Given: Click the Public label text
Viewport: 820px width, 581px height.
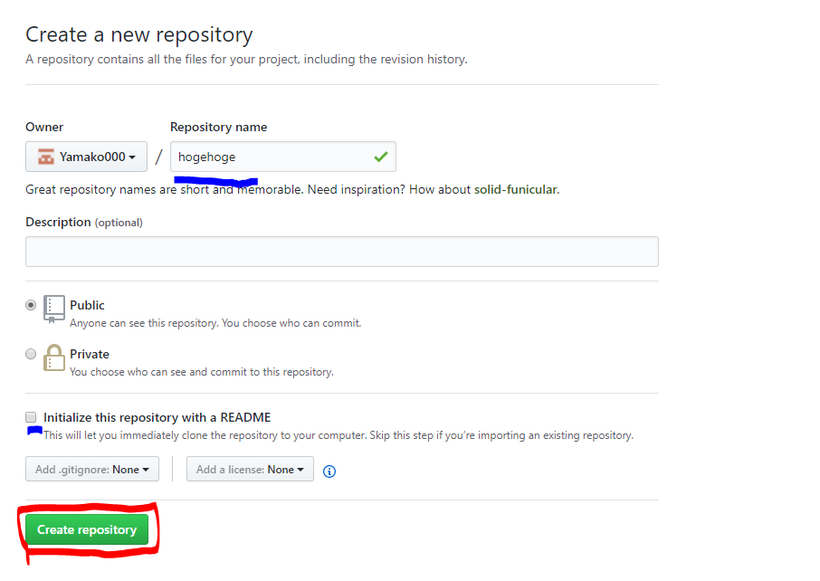Looking at the screenshot, I should click(87, 305).
